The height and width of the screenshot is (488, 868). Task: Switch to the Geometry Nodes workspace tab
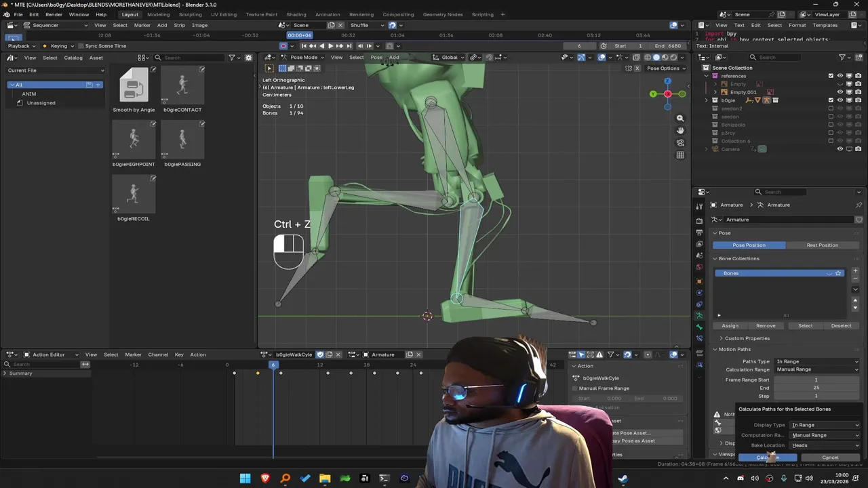[443, 14]
